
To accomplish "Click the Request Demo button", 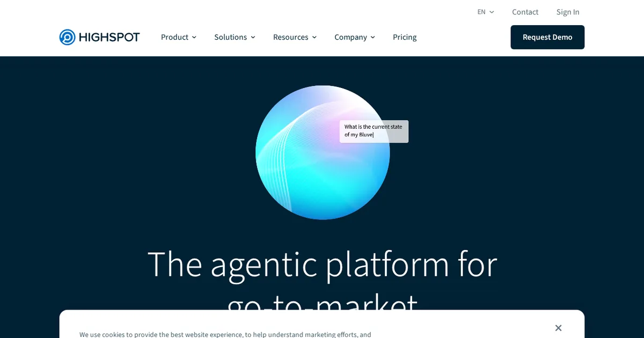I will point(547,37).
